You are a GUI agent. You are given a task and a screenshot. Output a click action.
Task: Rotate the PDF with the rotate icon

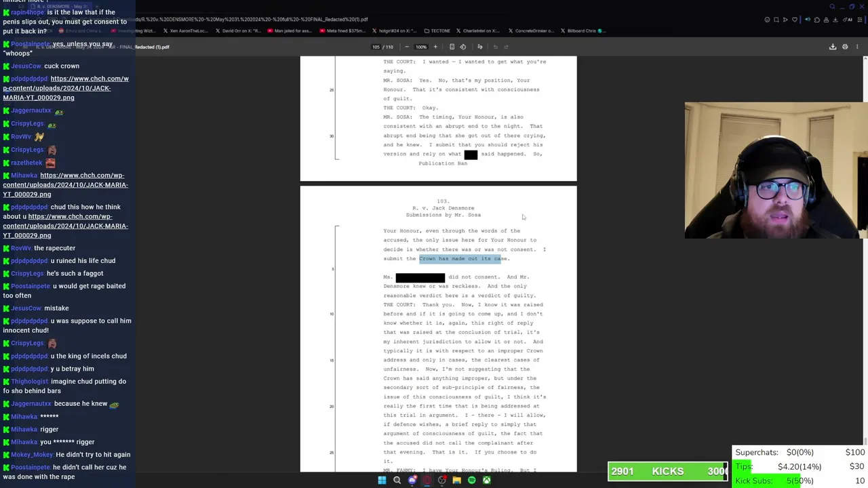(463, 47)
